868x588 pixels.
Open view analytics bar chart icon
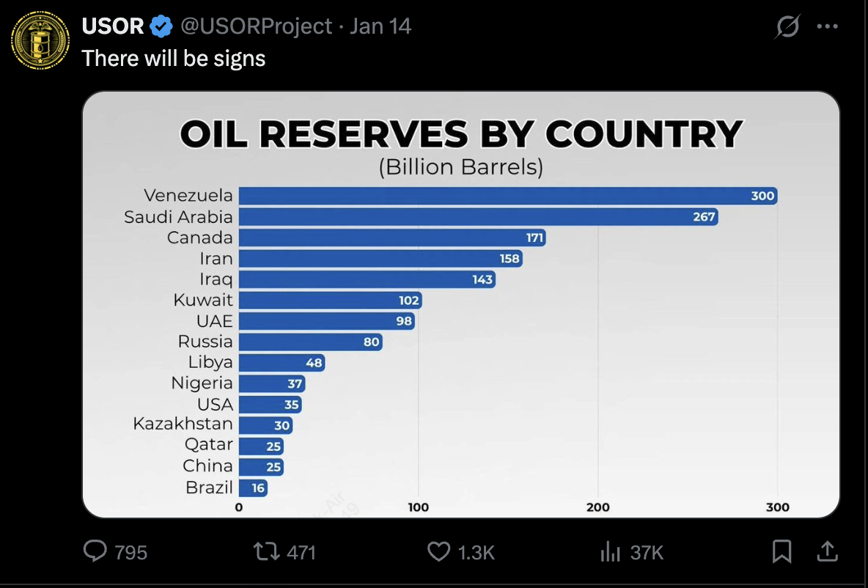click(x=610, y=551)
